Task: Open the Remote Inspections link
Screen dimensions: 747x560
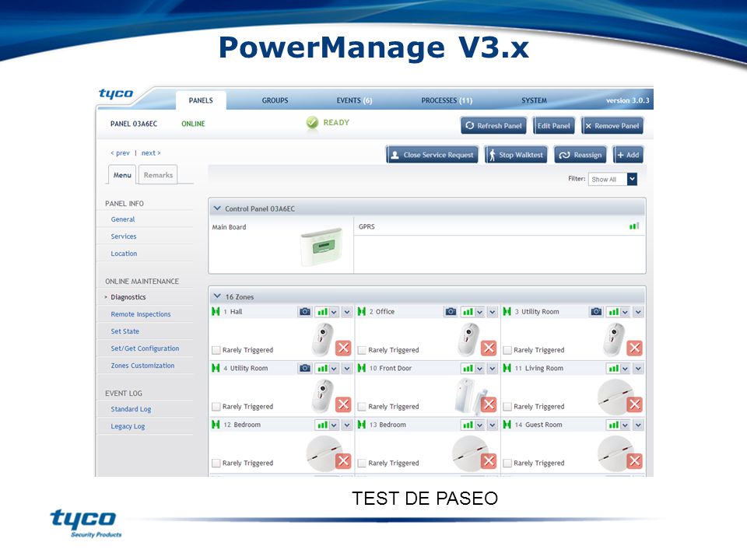Action: (x=141, y=314)
